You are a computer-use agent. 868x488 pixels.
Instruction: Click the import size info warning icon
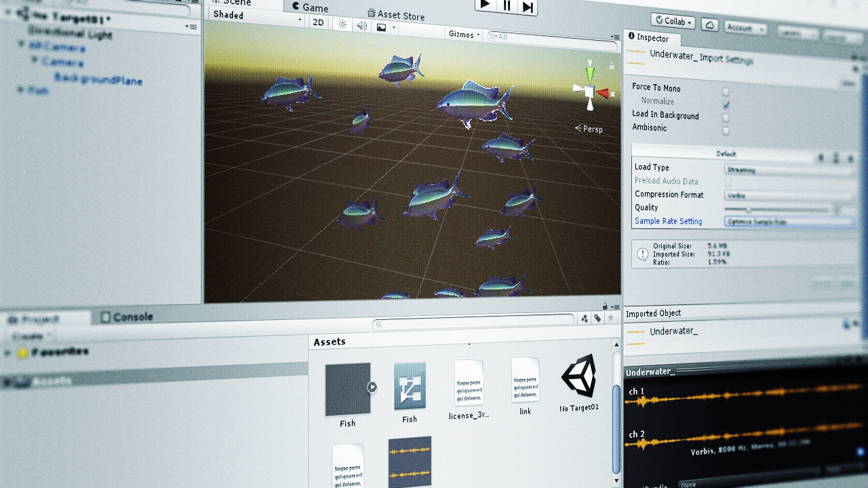(642, 255)
